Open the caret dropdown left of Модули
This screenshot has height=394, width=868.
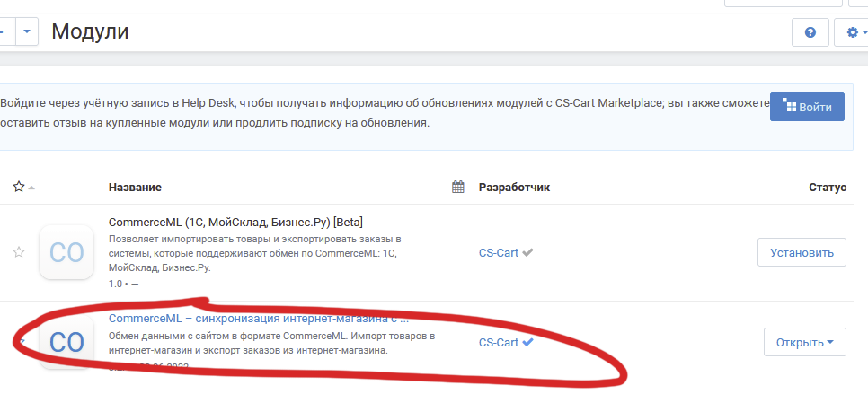click(x=29, y=32)
